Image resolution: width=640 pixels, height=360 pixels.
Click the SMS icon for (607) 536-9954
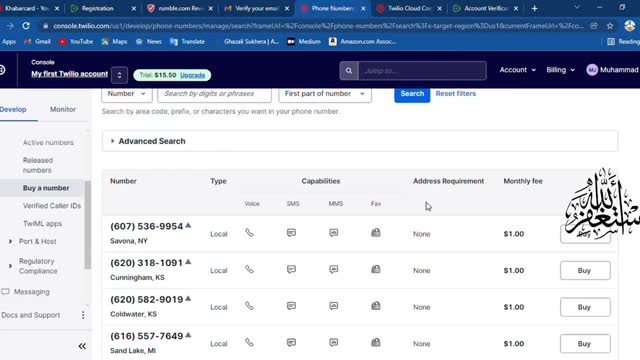pos(291,233)
